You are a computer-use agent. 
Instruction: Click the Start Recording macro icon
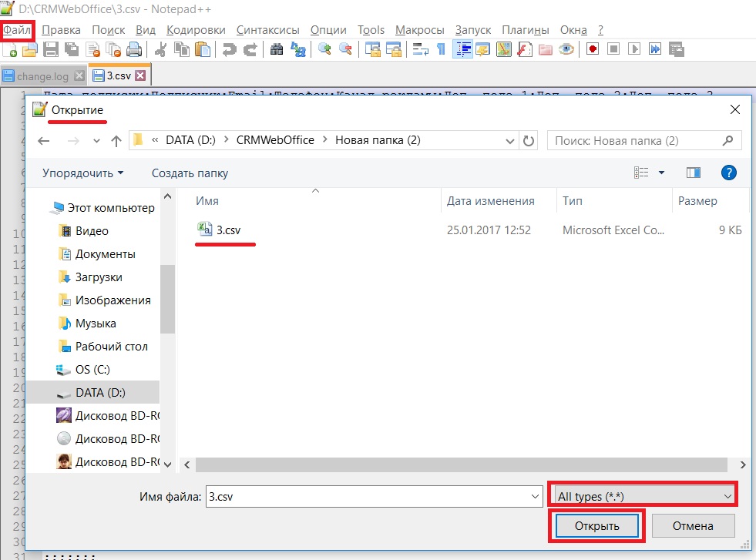click(593, 49)
